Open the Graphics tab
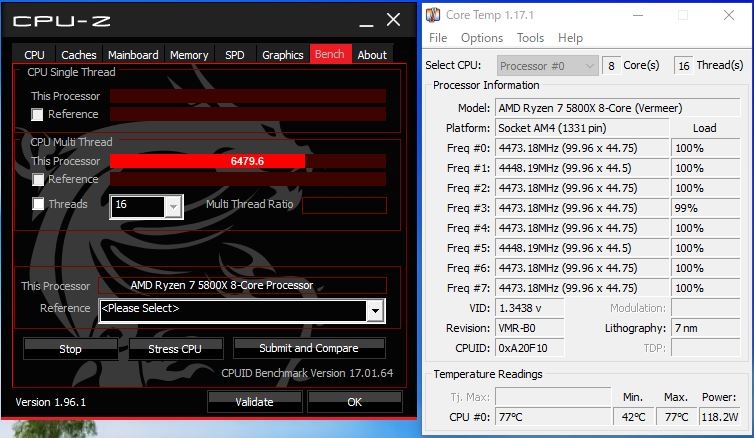This screenshot has height=438, width=754. coord(283,55)
